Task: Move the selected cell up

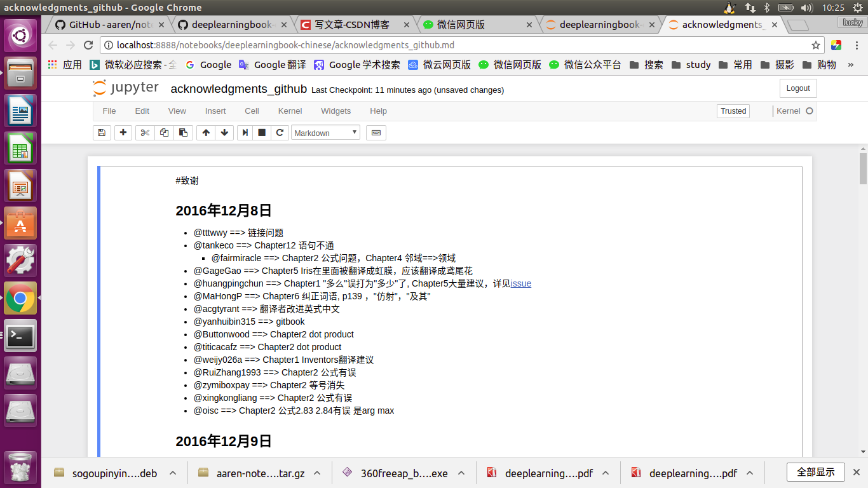Action: pos(205,132)
